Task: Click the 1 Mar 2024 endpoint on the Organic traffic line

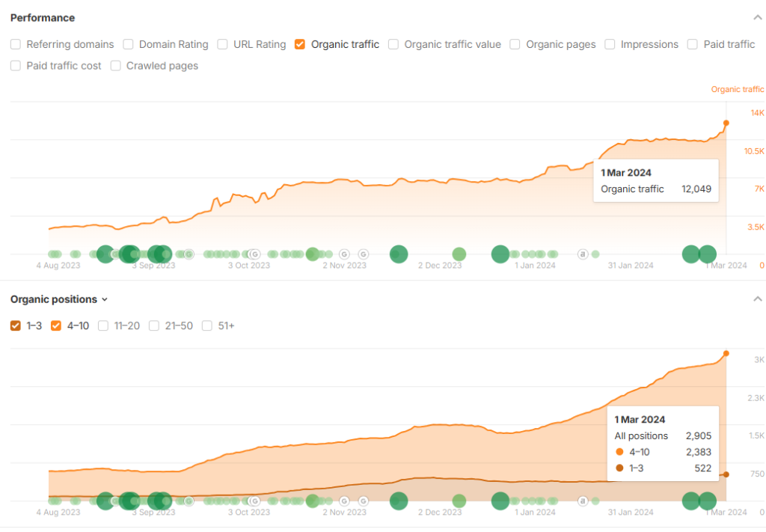Action: 726,123
